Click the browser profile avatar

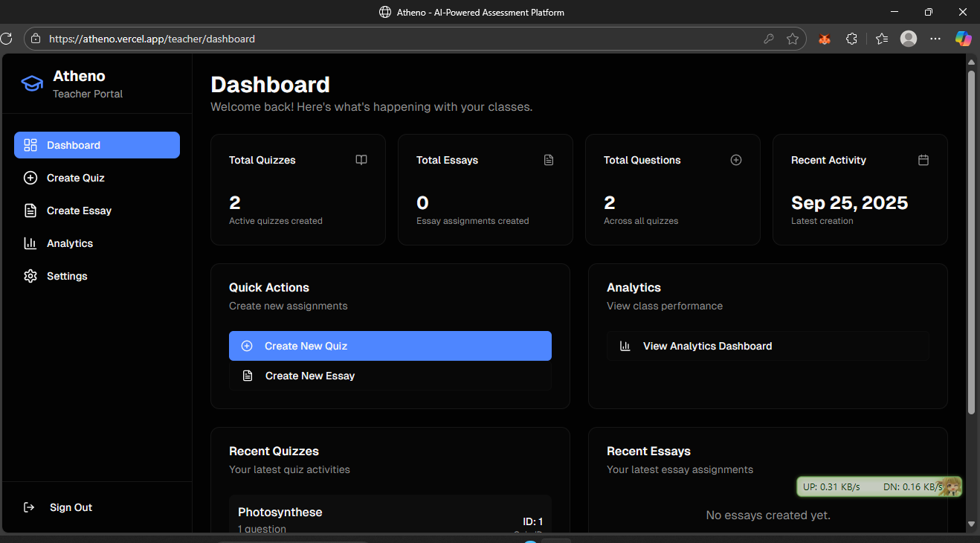tap(909, 39)
